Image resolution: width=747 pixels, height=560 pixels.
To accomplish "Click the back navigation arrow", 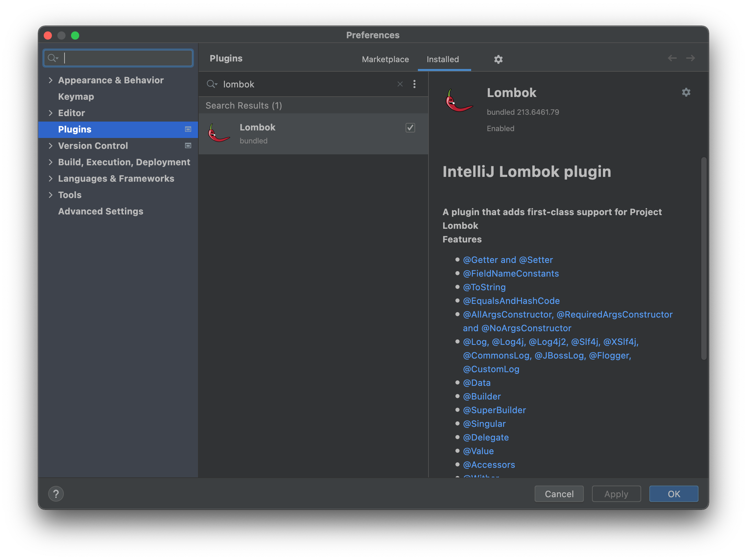I will tap(672, 58).
